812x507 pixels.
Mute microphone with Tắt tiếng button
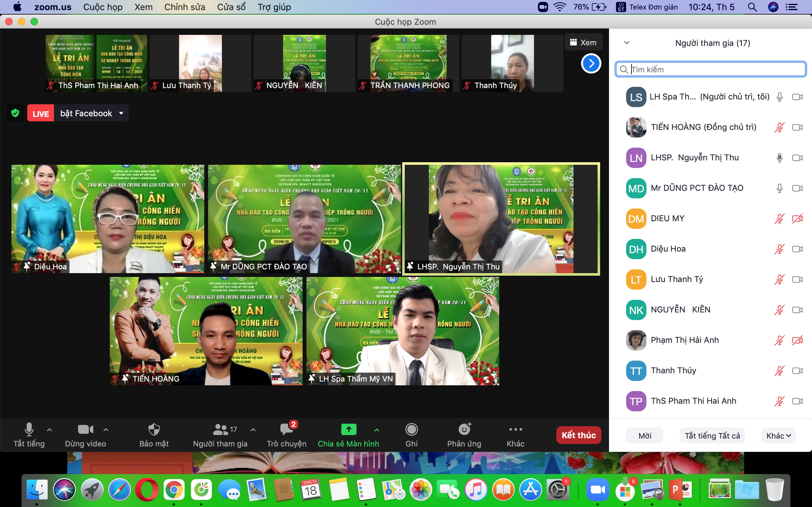click(x=29, y=430)
